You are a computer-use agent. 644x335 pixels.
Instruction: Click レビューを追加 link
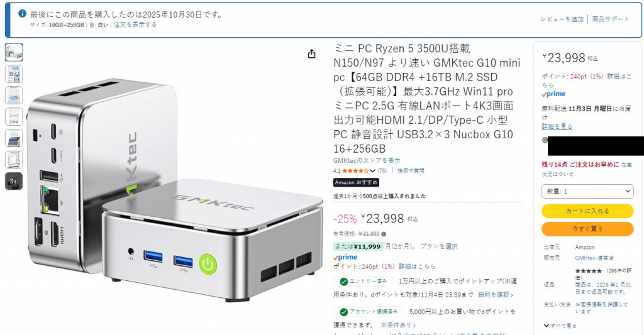[x=562, y=19]
